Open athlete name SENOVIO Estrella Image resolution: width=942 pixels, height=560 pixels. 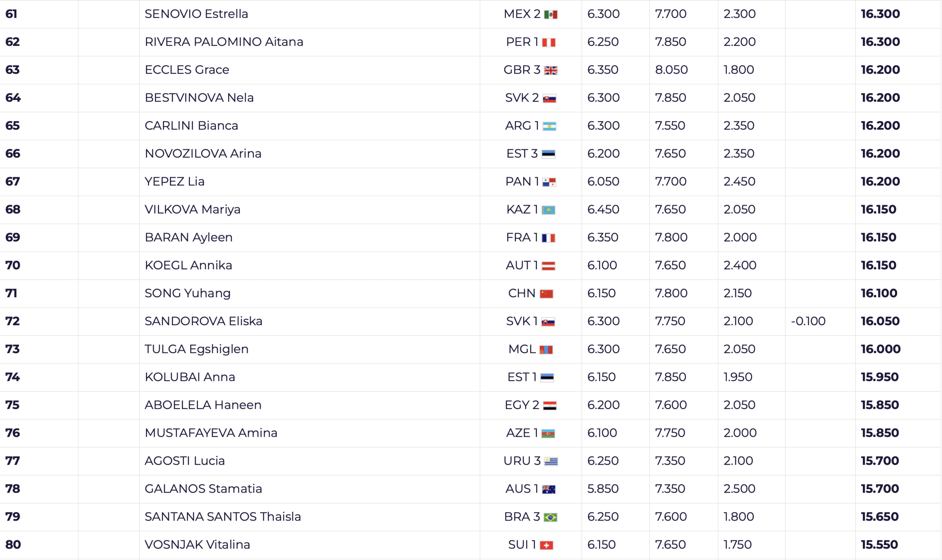[x=196, y=14]
